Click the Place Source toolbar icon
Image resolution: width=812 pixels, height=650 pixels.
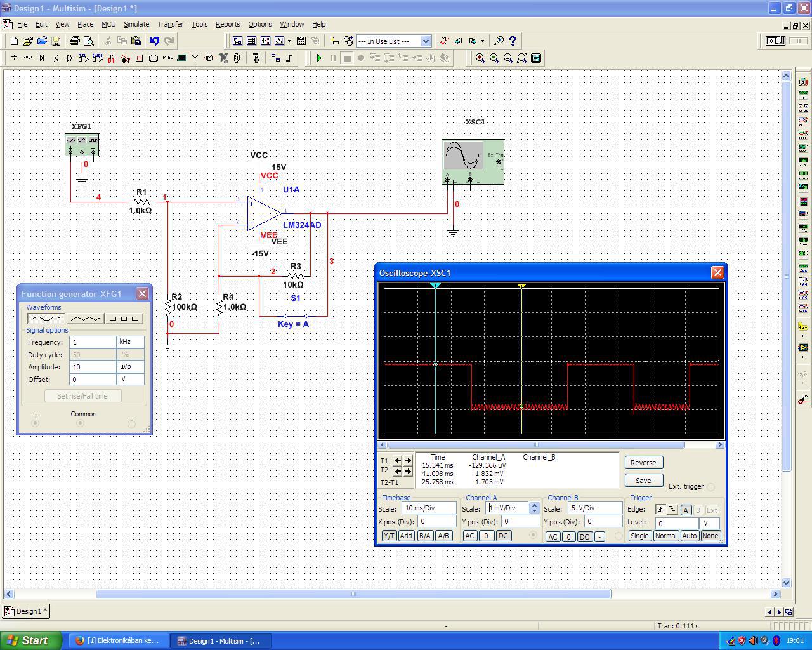pos(14,58)
